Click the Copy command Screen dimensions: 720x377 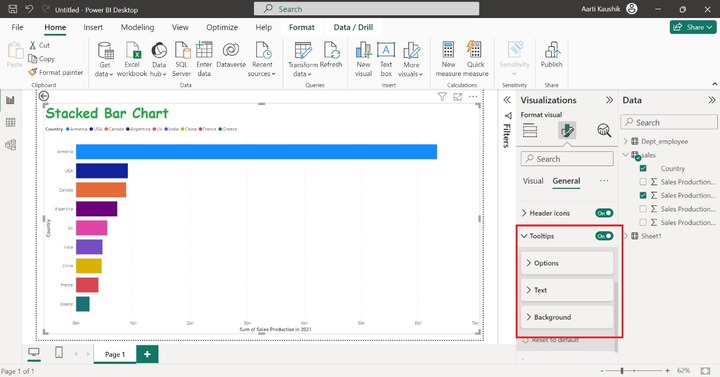click(41, 59)
